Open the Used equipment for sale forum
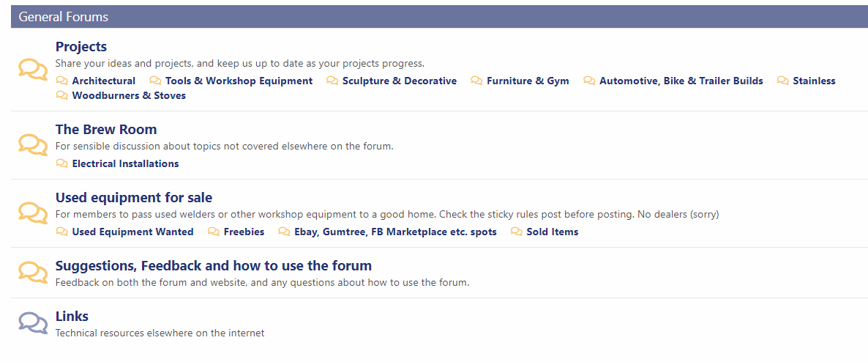868x362 pixels. click(134, 197)
